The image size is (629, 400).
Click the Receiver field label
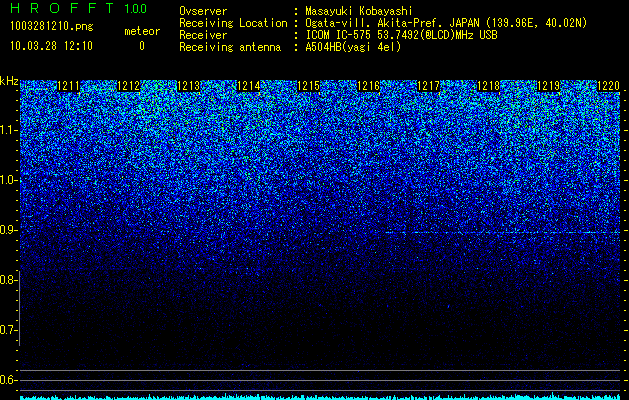pos(203,35)
